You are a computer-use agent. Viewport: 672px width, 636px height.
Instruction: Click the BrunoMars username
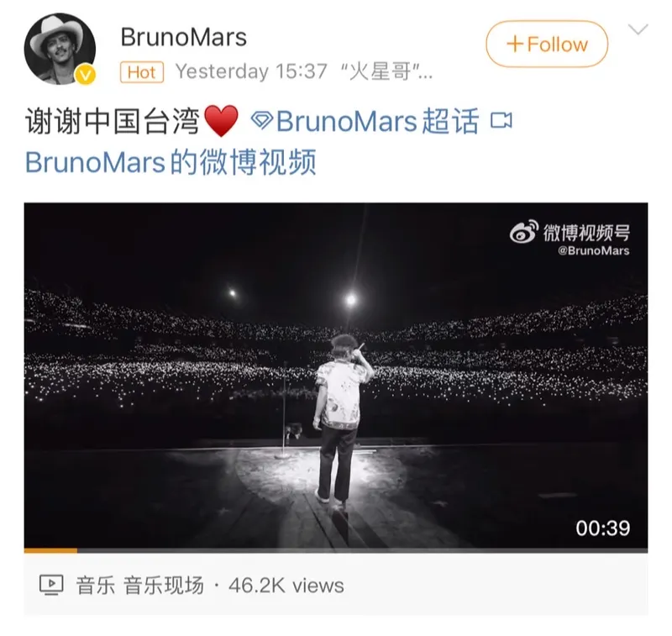(183, 37)
